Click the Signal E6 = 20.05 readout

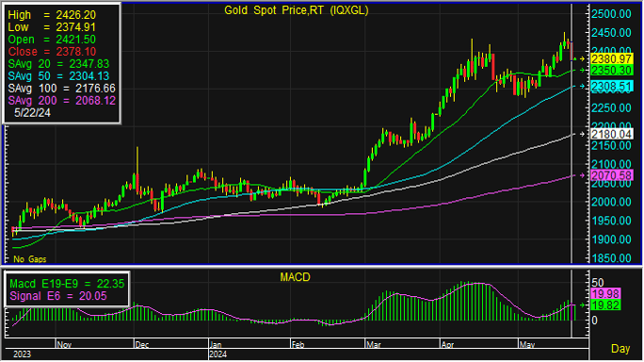click(x=58, y=296)
